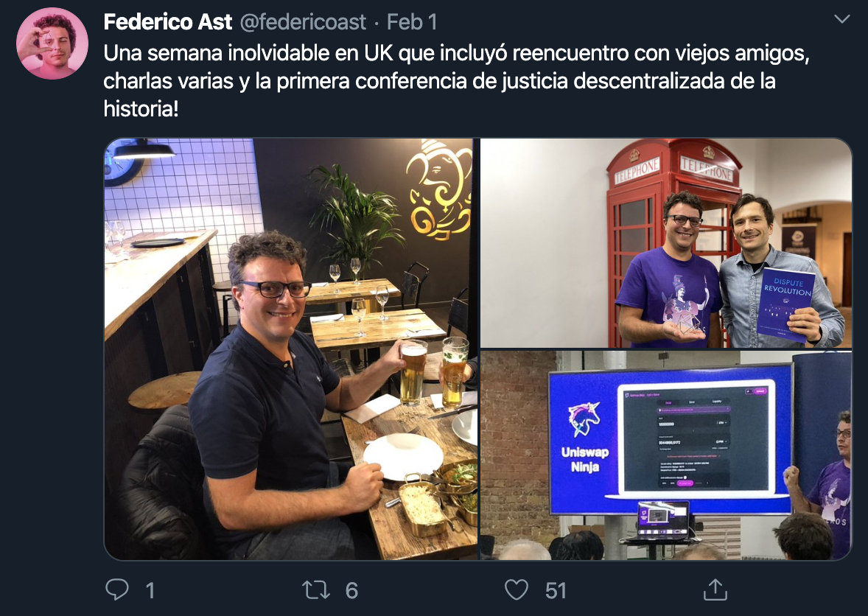868x616 pixels.
Task: Open Federico Ast's profile avatar
Action: [x=52, y=43]
